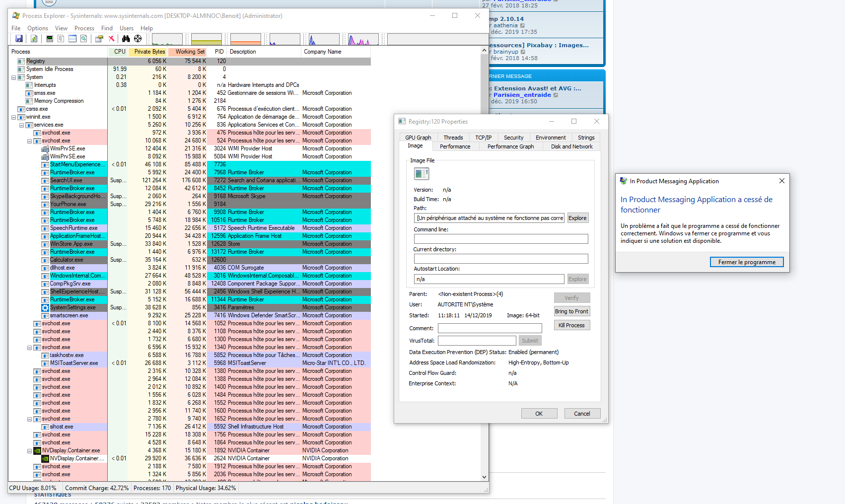
Task: Open the 'Extension Avast! et AVG' forum link
Action: click(x=538, y=88)
